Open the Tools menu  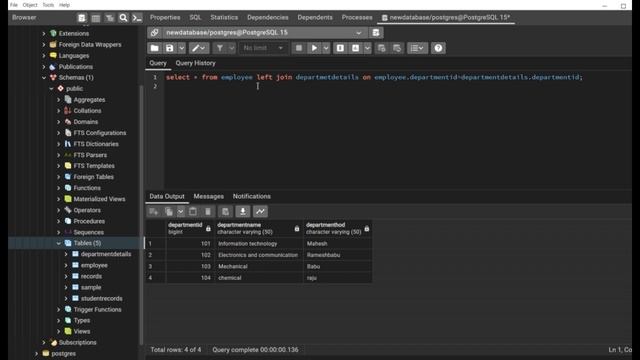click(48, 5)
